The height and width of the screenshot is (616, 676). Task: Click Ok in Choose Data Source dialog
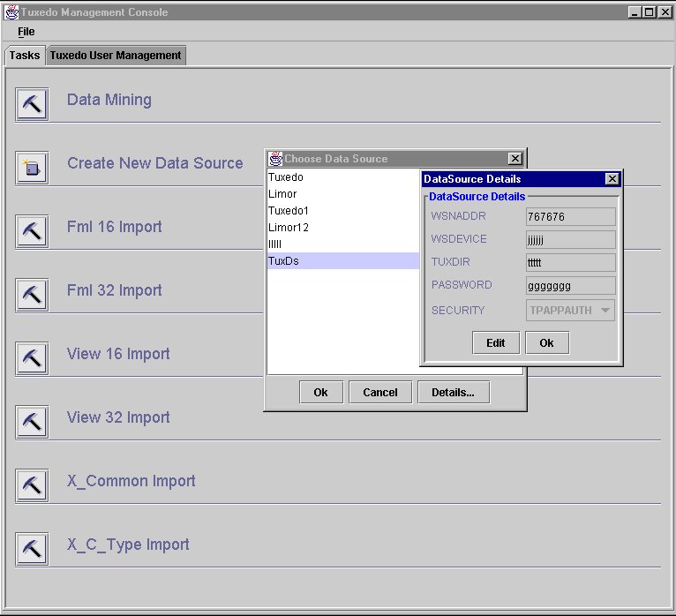[x=320, y=392]
